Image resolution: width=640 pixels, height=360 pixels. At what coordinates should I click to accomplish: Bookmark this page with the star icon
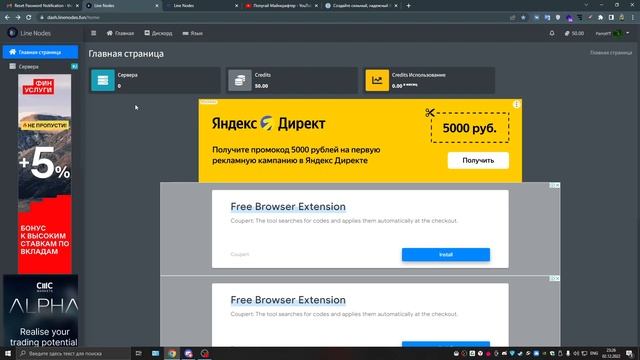pos(523,18)
